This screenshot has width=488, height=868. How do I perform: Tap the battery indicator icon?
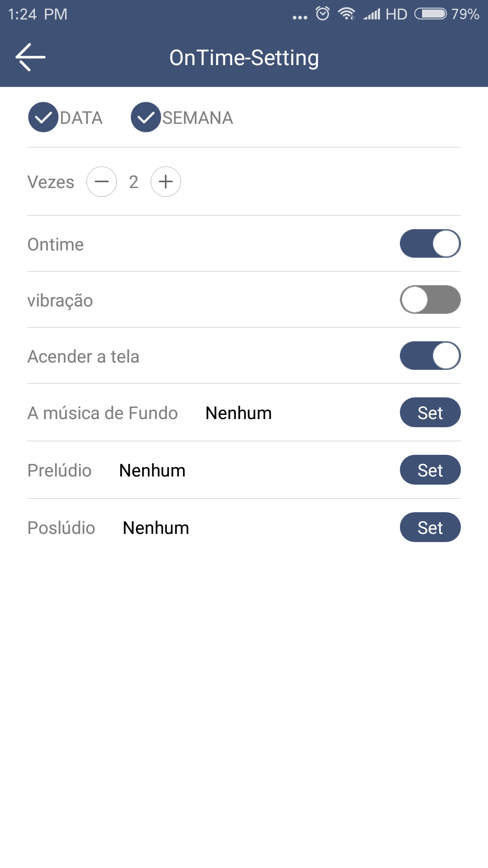(x=431, y=14)
